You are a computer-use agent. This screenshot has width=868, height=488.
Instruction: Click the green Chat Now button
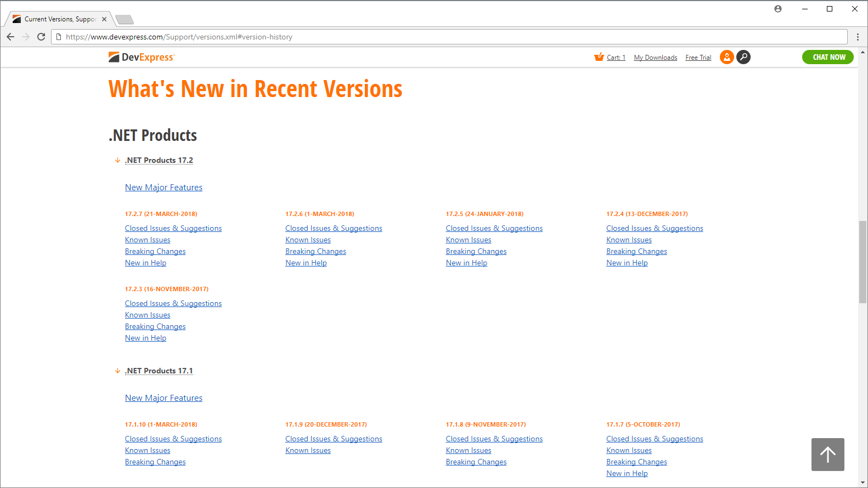point(828,57)
